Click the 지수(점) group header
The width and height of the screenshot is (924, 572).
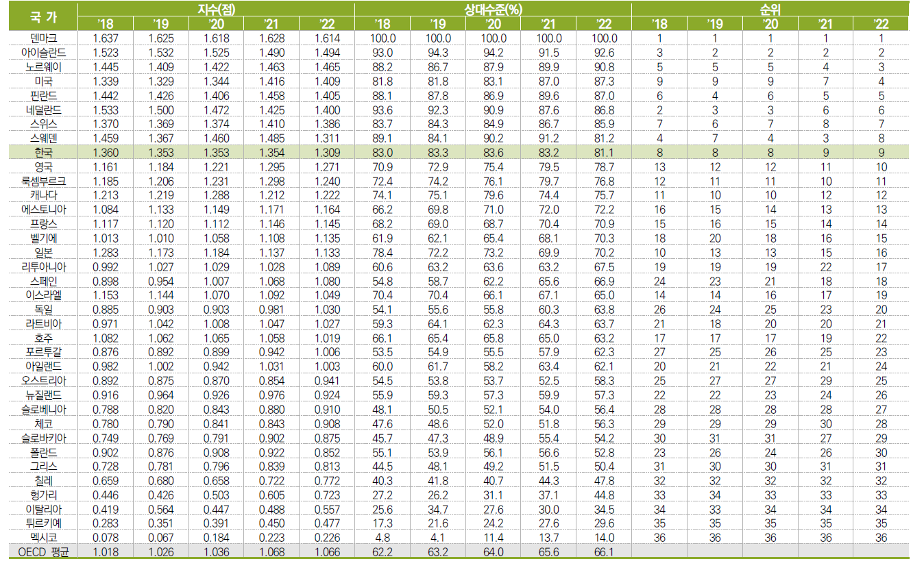[216, 10]
